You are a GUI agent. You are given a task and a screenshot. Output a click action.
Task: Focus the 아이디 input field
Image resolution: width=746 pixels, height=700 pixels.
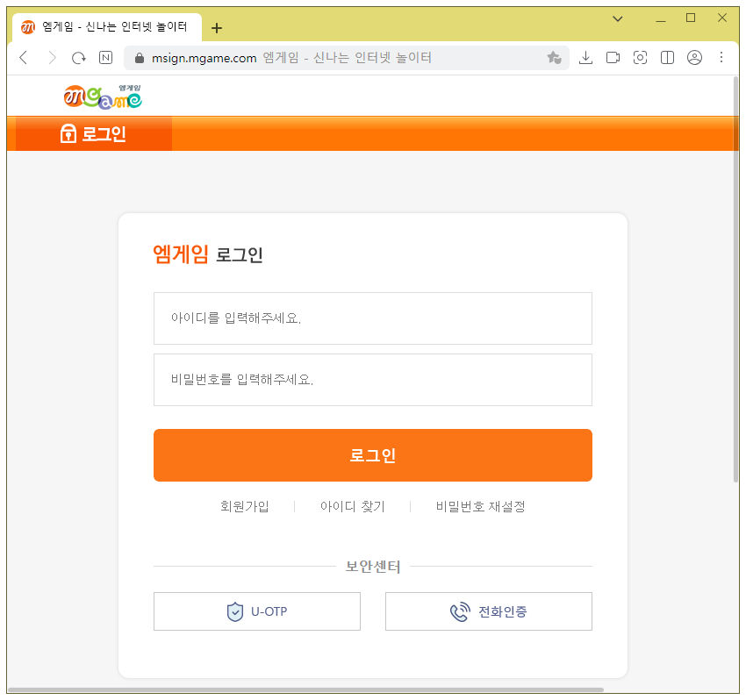372,318
